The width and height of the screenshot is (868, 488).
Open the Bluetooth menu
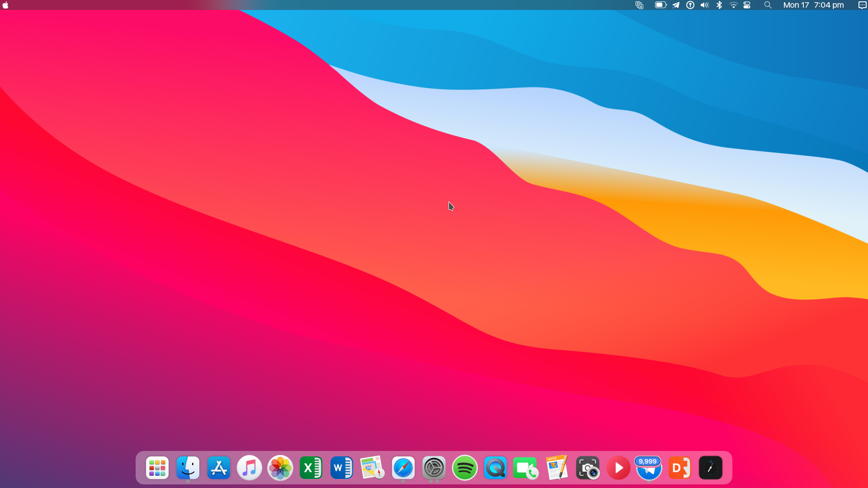719,5
